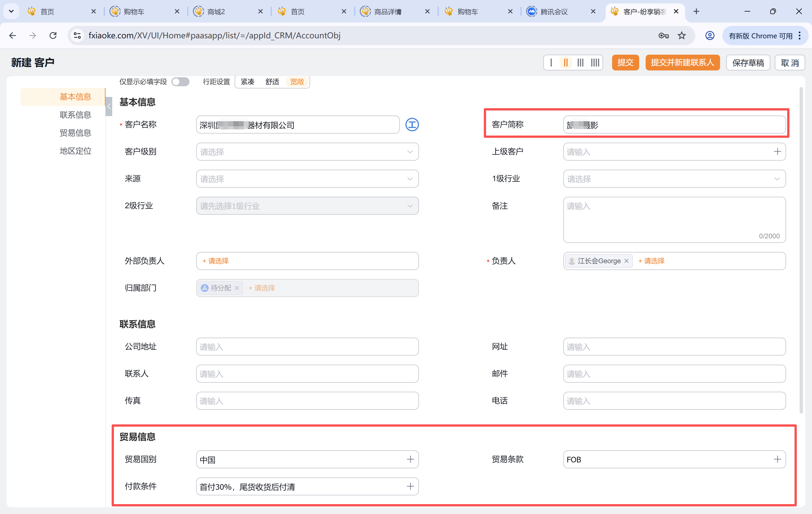Click the company lookup icon beside 客户名称
Image resolution: width=812 pixels, height=514 pixels.
[x=412, y=125]
